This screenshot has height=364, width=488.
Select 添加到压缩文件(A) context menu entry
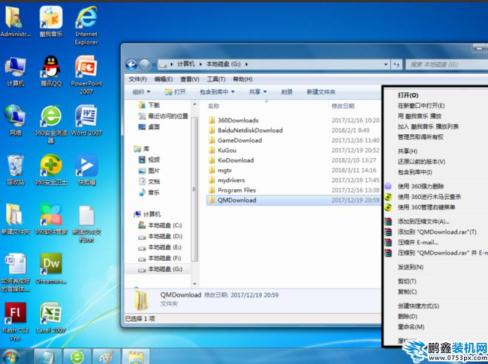[x=423, y=221]
